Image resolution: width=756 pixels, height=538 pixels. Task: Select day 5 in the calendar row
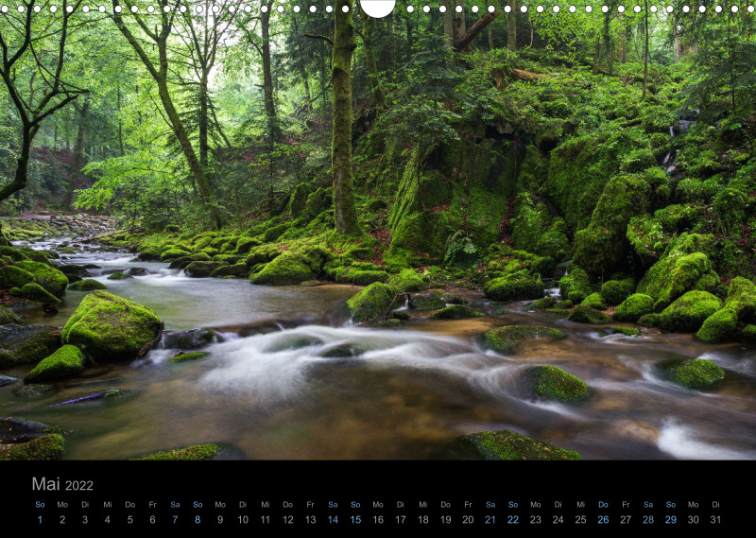click(130, 520)
